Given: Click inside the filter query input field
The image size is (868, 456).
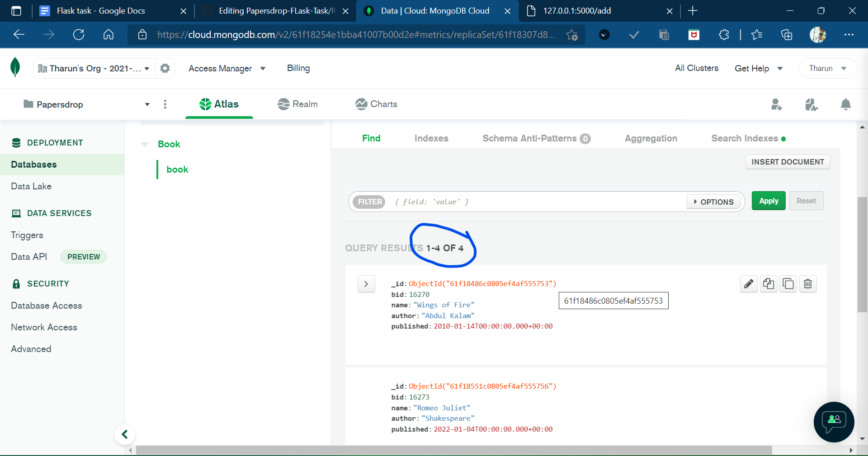Looking at the screenshot, I should coord(497,202).
